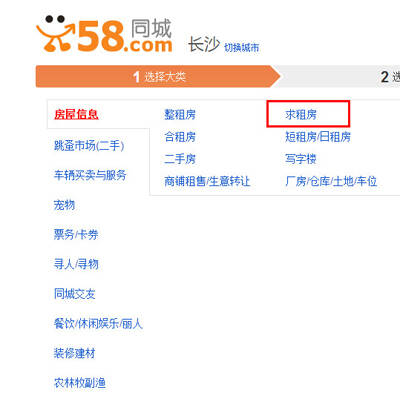
Task: Click 短租房/日租房 link
Action: [x=318, y=137]
